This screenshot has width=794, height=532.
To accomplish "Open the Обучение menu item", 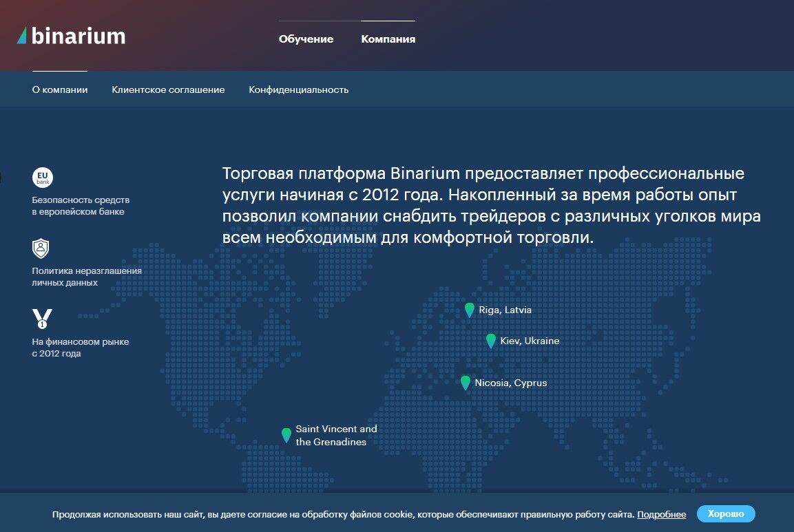I will coord(306,39).
